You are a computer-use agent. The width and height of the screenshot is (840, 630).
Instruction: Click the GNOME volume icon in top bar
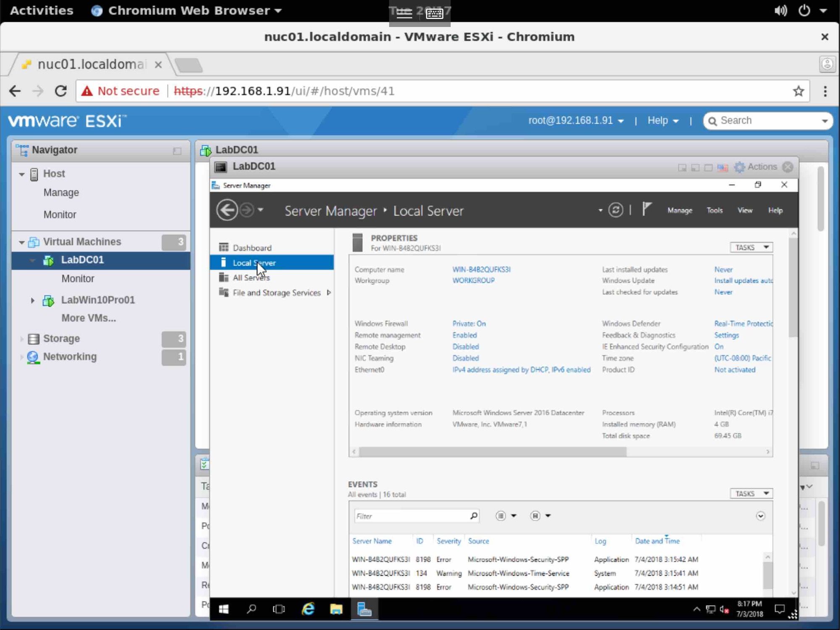781,11
